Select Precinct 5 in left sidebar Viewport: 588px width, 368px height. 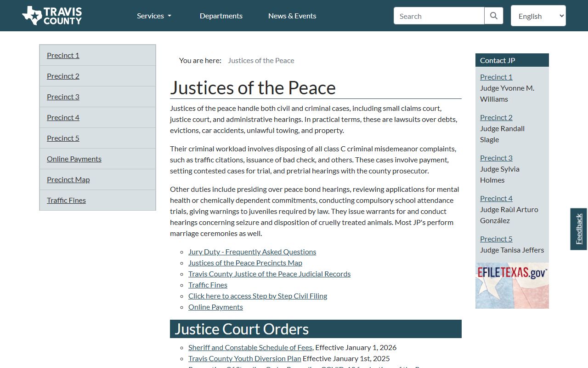(63, 138)
